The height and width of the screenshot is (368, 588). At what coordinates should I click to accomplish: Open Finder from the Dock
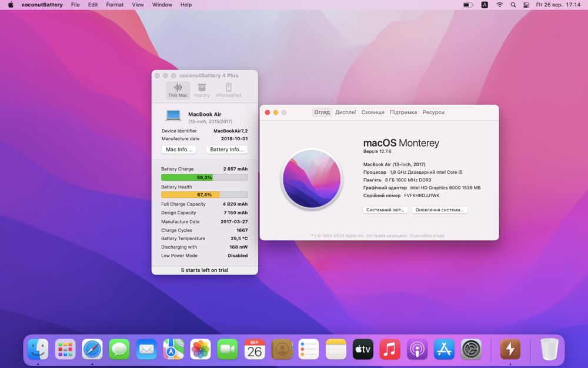(x=38, y=349)
